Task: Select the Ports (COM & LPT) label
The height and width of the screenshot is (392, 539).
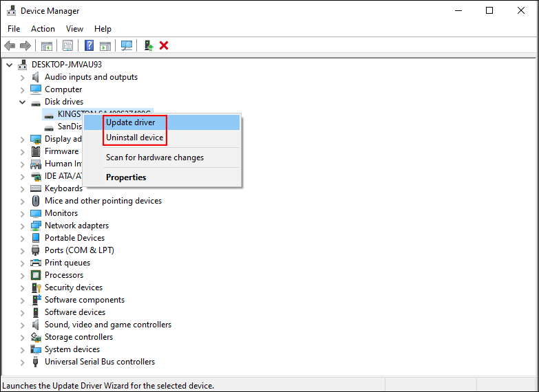Action: click(79, 250)
